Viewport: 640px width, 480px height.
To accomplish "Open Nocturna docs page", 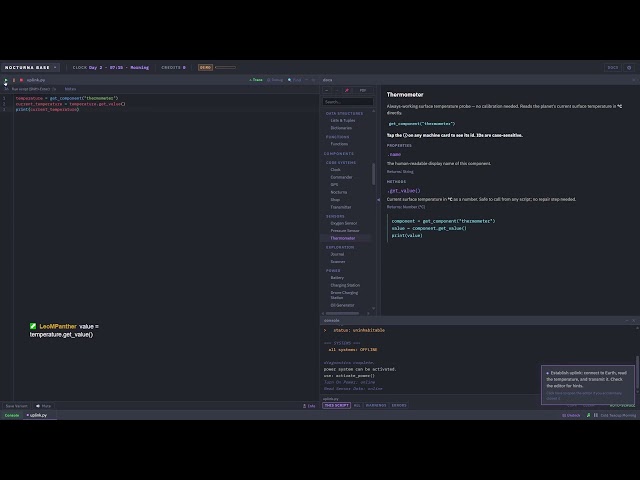I will click(x=339, y=192).
